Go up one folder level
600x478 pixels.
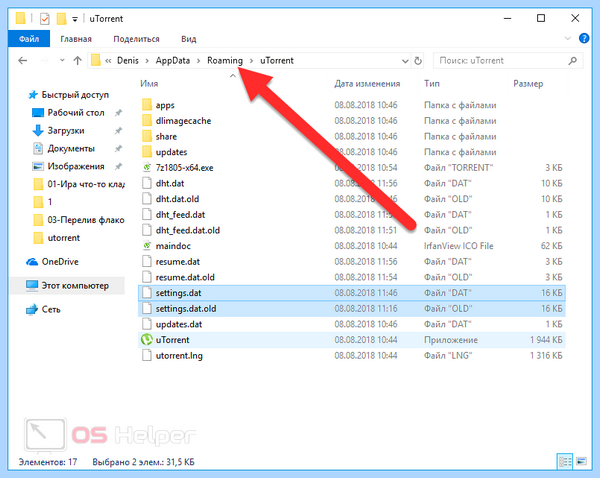[x=78, y=60]
